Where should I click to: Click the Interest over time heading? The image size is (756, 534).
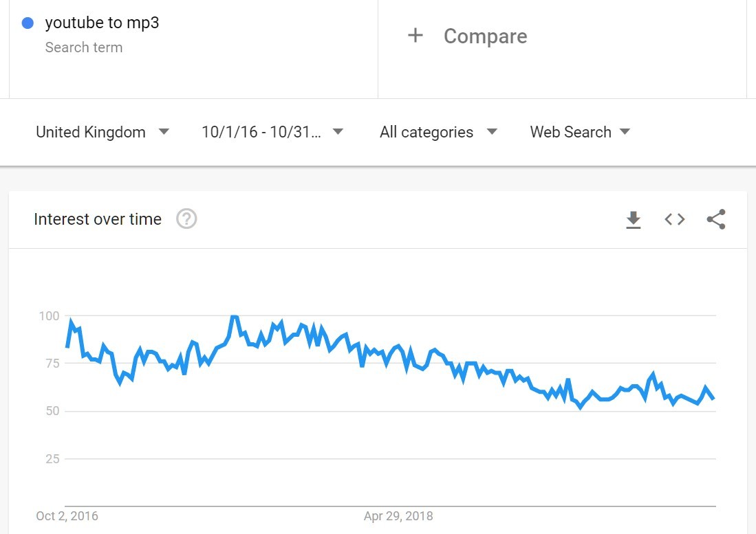click(x=98, y=219)
